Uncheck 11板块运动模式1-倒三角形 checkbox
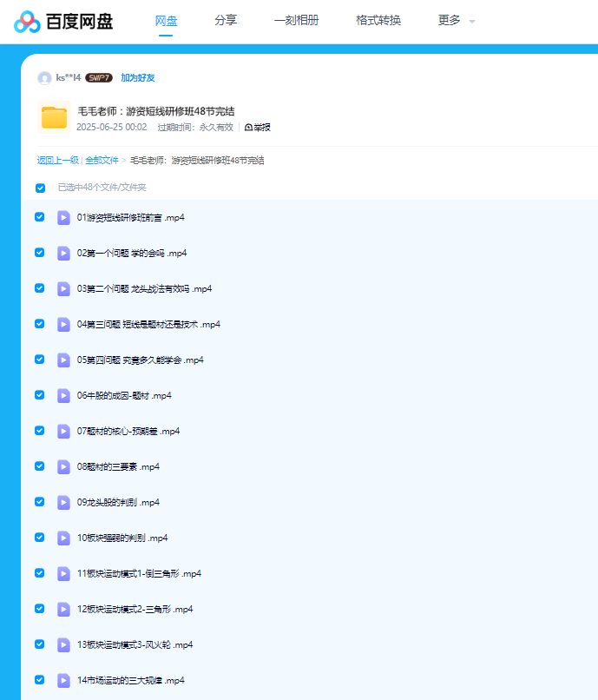 click(x=40, y=573)
